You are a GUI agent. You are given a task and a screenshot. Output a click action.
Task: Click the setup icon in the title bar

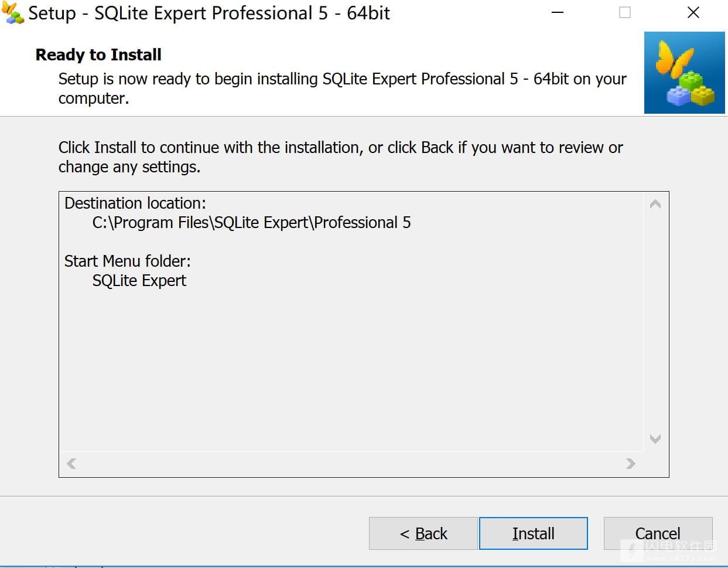[x=13, y=13]
